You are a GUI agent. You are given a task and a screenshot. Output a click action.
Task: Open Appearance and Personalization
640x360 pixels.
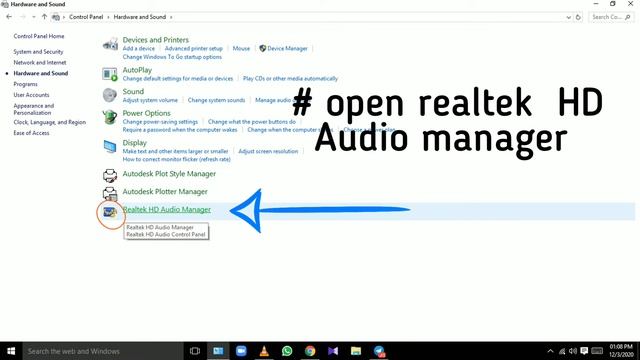pyautogui.click(x=33, y=109)
